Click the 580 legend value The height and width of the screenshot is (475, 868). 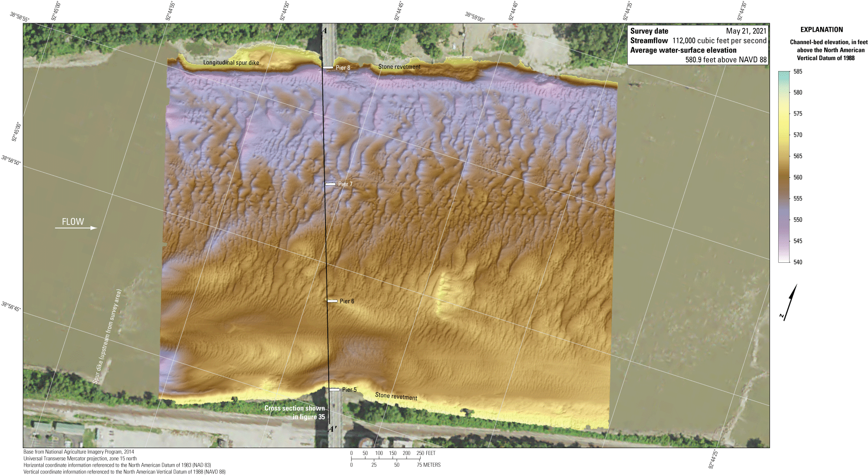pos(797,92)
